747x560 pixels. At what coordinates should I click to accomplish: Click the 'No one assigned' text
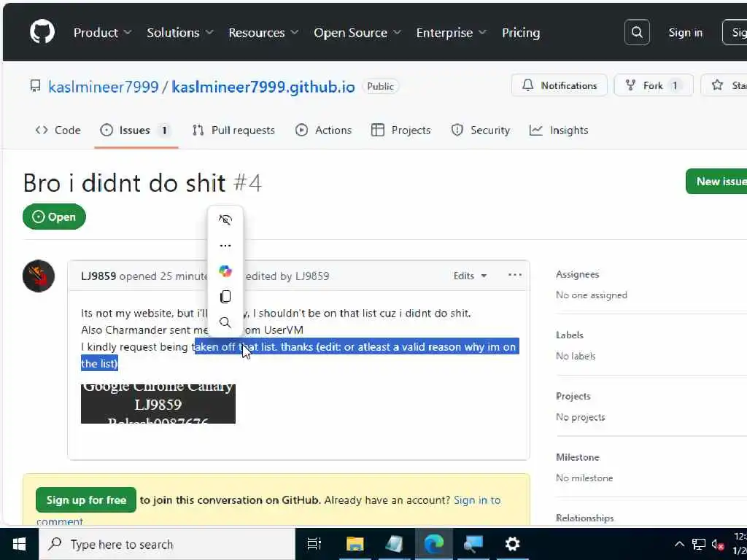(591, 295)
